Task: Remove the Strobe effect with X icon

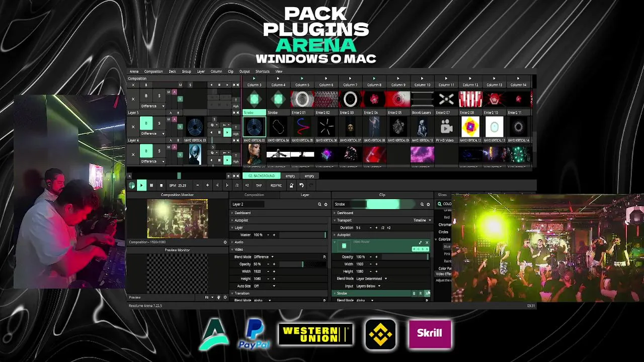Action: [427, 293]
